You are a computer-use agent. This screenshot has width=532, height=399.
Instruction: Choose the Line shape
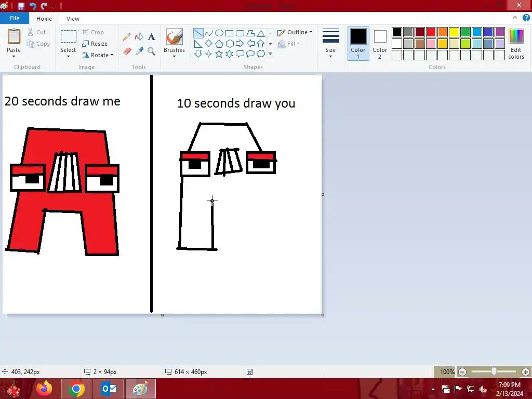[198, 33]
